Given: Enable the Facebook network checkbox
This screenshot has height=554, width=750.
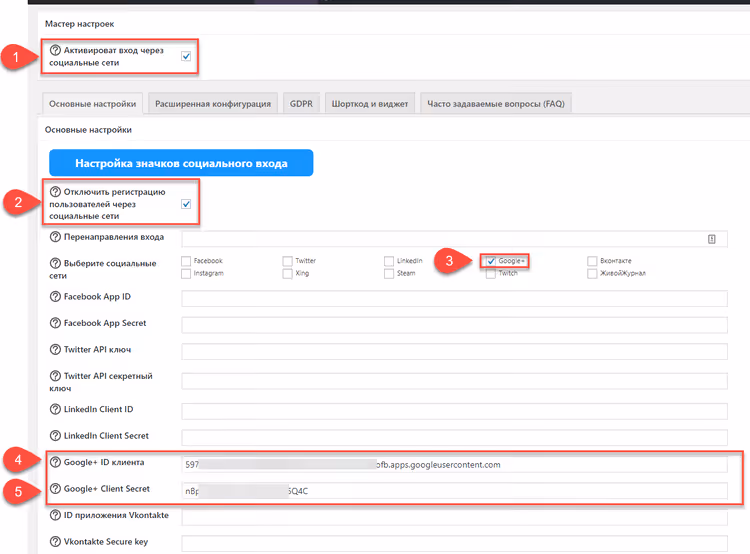Looking at the screenshot, I should point(186,261).
